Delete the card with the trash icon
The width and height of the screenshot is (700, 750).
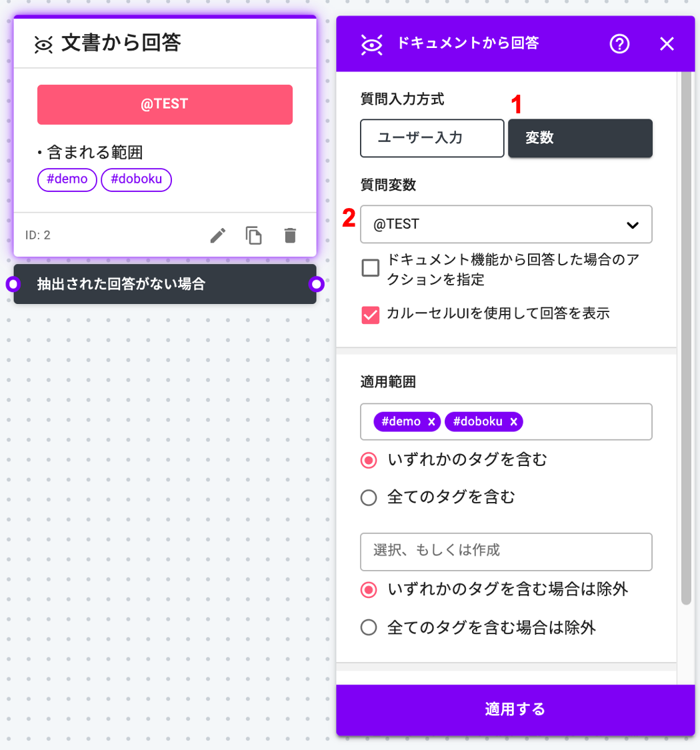pos(290,235)
